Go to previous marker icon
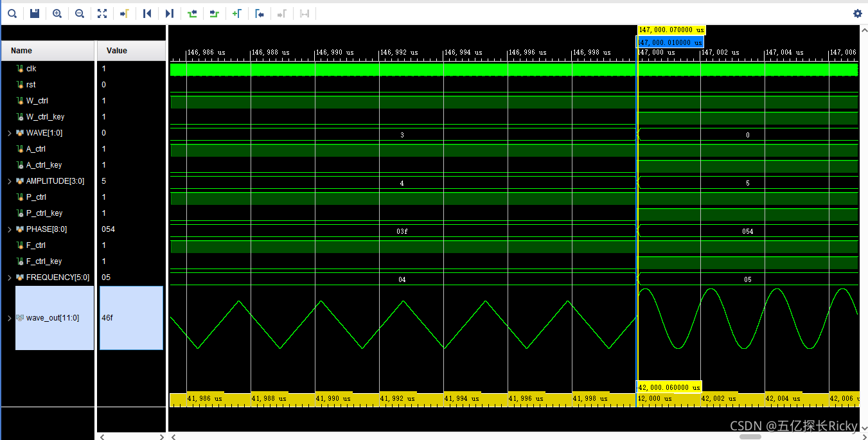The height and width of the screenshot is (440, 868). point(260,13)
